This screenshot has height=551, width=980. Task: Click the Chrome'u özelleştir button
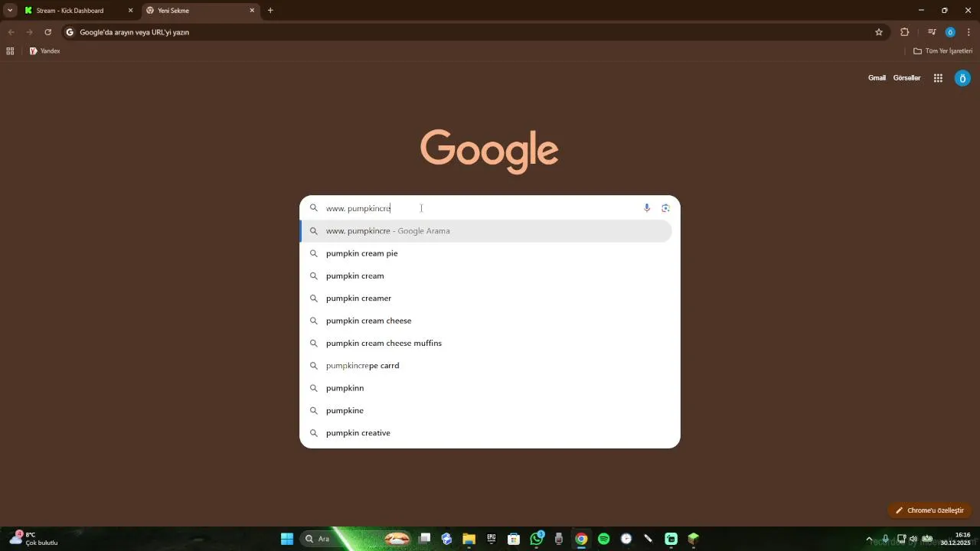[x=929, y=510]
